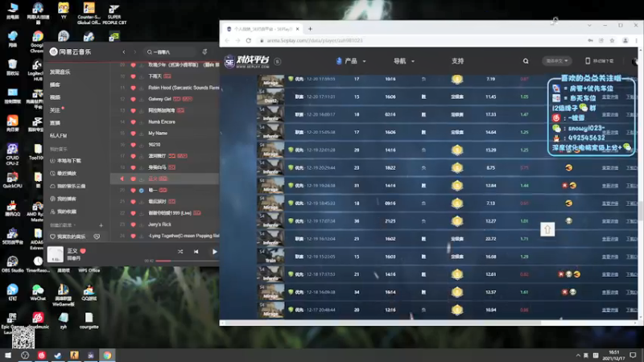
Task: Click NetEase Music search field
Action: point(171,52)
